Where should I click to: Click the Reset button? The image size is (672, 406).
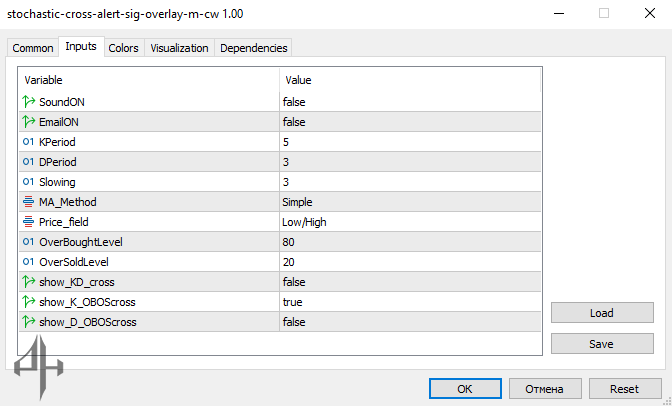624,389
